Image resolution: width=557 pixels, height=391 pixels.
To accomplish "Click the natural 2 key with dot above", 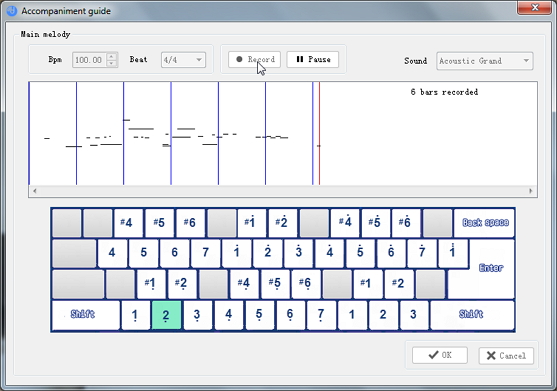I will tap(267, 254).
